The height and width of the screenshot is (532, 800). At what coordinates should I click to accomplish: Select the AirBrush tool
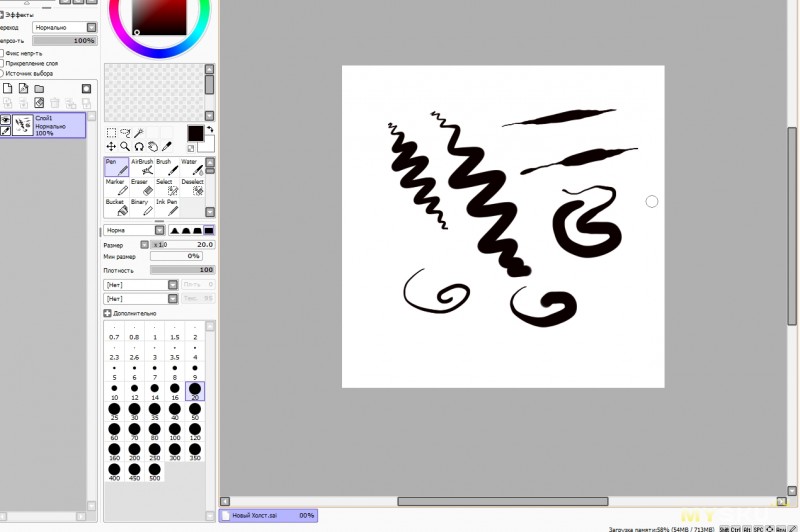tap(142, 167)
